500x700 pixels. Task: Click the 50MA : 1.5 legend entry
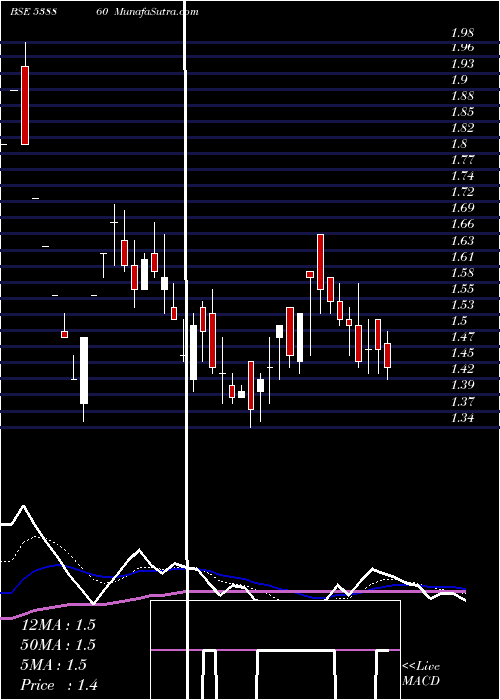[x=58, y=645]
